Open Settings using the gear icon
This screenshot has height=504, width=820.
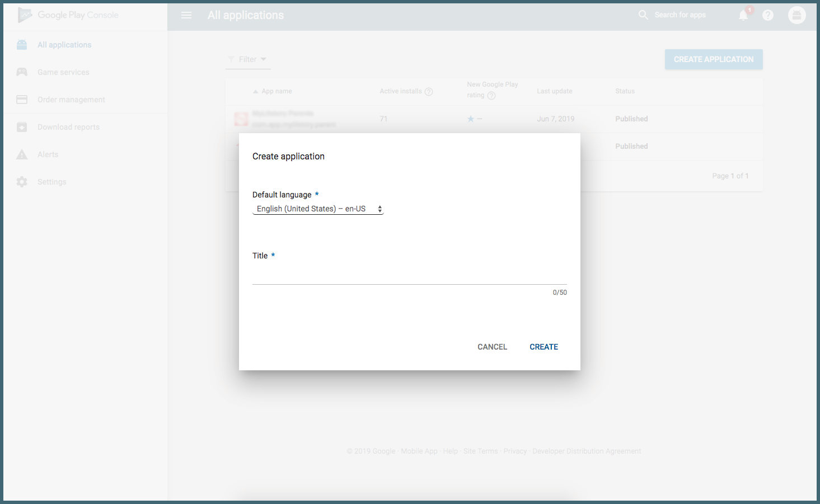point(51,181)
